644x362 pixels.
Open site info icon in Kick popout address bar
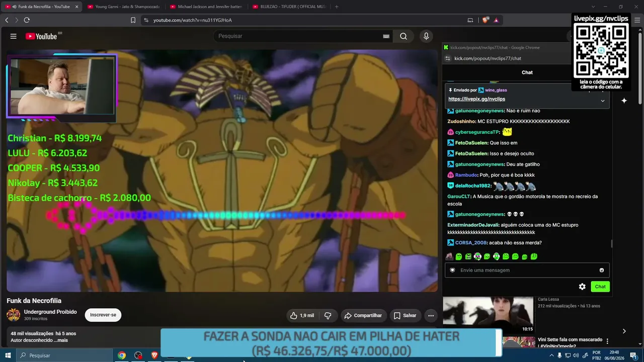point(448,58)
